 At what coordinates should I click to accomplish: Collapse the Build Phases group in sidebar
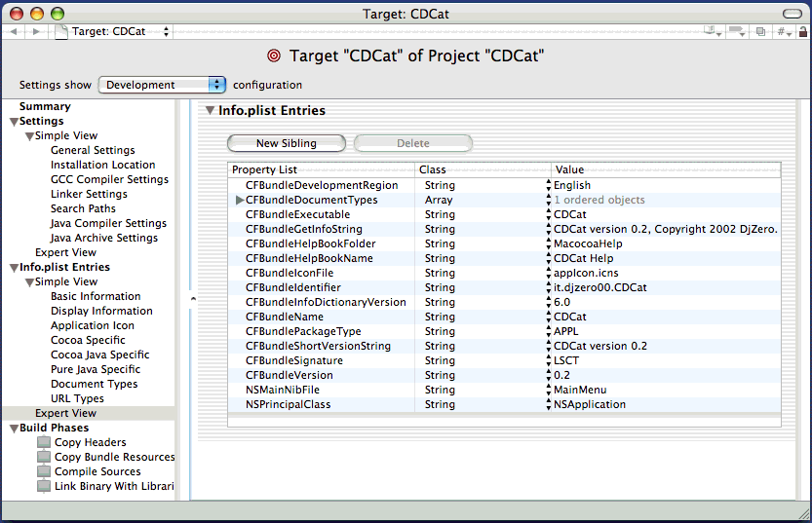tap(13, 429)
